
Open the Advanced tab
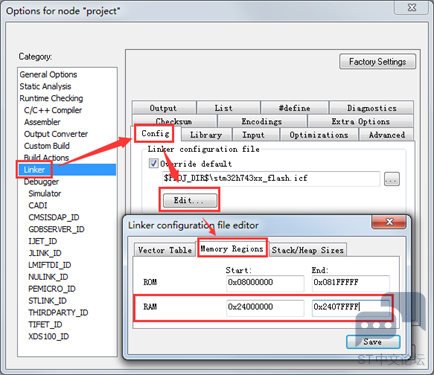click(387, 135)
